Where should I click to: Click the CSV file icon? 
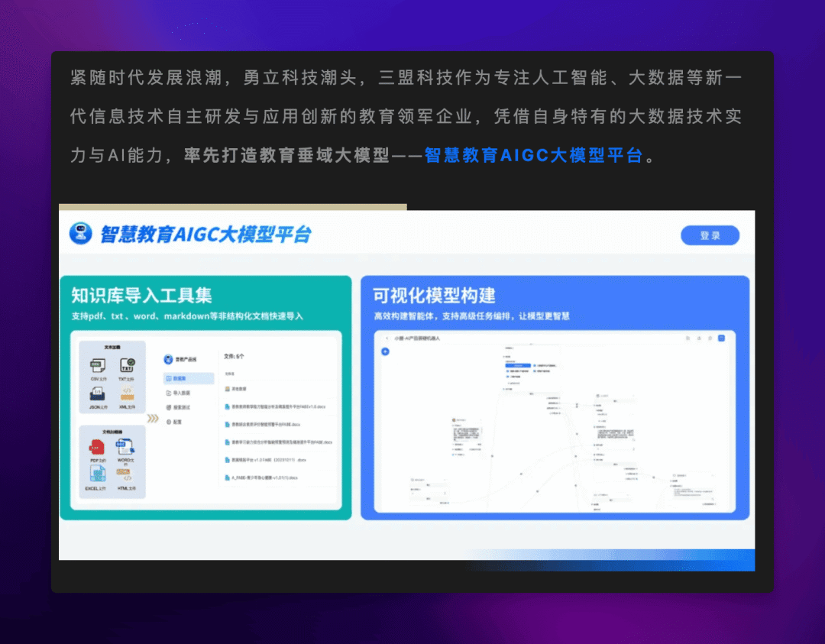coord(98,365)
